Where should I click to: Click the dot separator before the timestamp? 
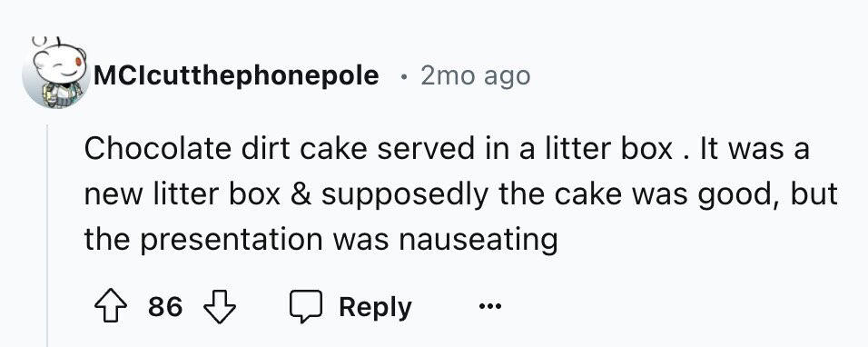404,77
